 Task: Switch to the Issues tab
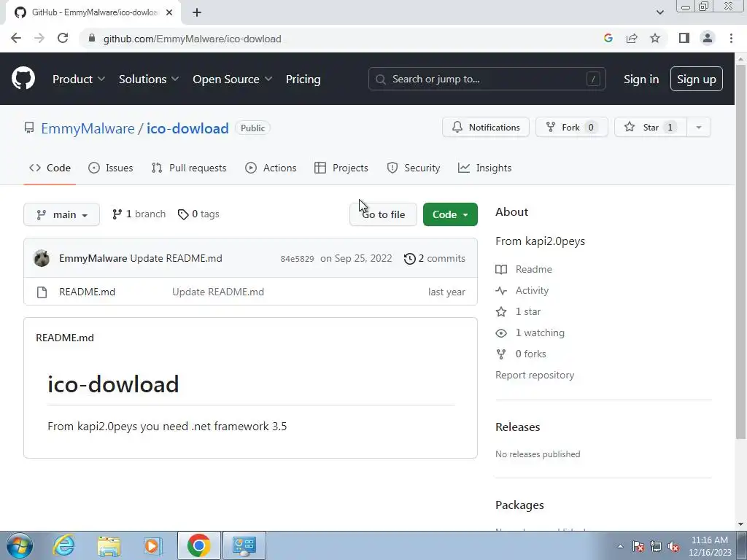(111, 168)
